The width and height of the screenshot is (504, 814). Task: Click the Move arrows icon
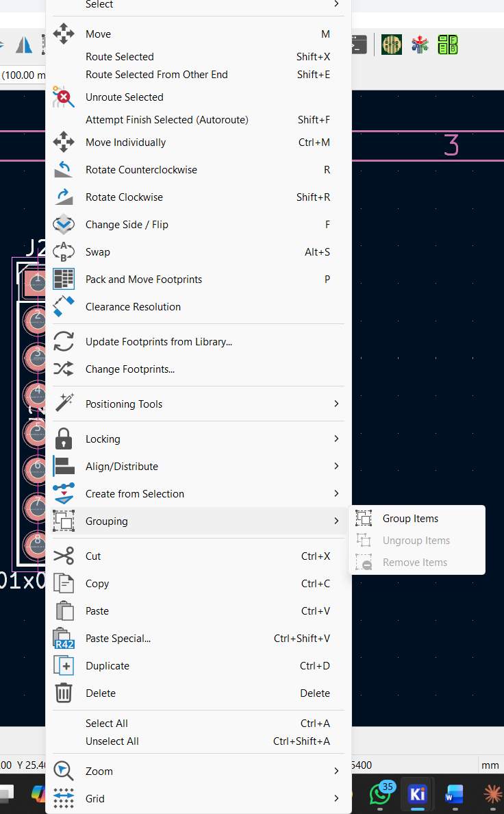63,34
